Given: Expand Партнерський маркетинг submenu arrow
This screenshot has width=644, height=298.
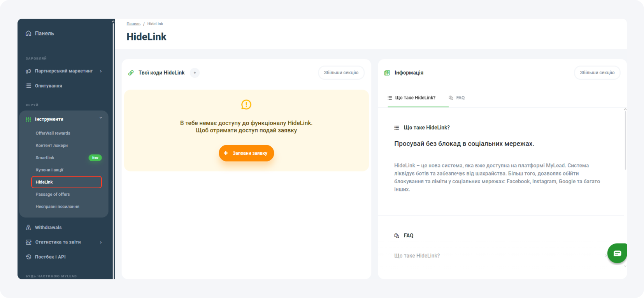Looking at the screenshot, I should pos(101,71).
